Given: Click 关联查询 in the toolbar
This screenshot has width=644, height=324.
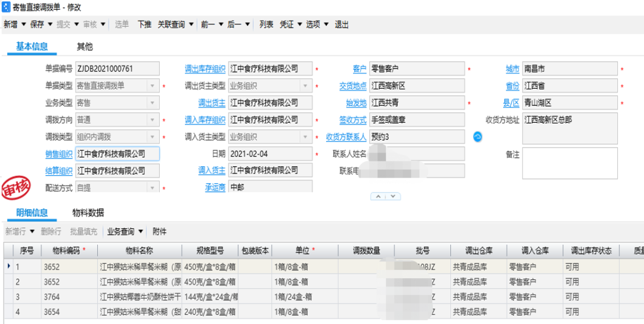Looking at the screenshot, I should [x=172, y=24].
